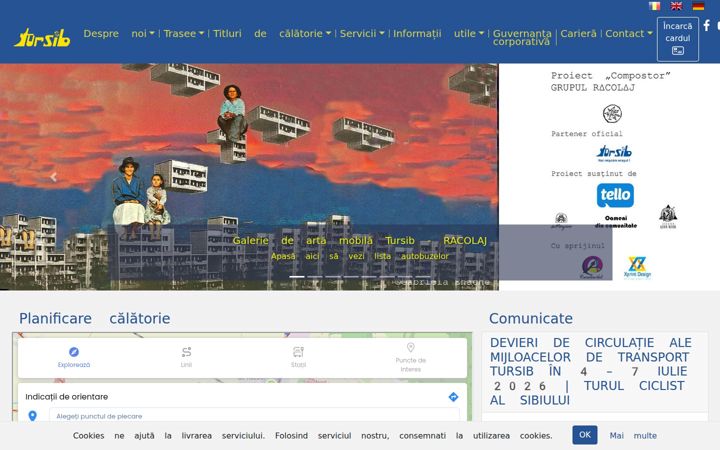The image size is (720, 450).
Task: Click the tello logo in banner
Action: pos(615,195)
